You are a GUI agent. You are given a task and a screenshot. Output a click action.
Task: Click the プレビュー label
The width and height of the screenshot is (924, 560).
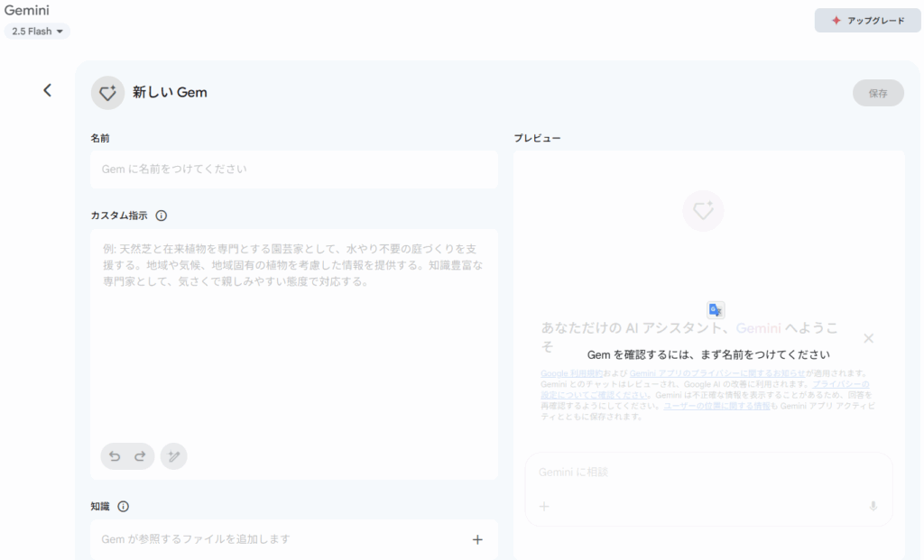[x=538, y=138]
